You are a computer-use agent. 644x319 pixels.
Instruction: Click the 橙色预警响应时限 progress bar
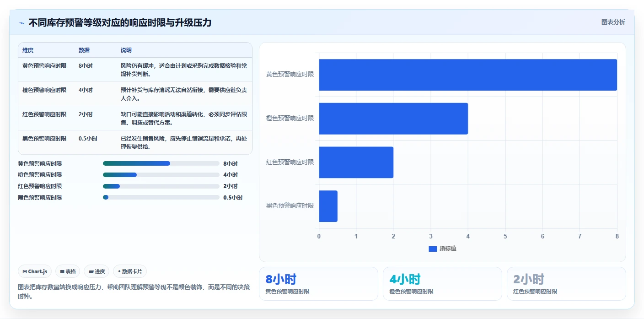coord(161,175)
